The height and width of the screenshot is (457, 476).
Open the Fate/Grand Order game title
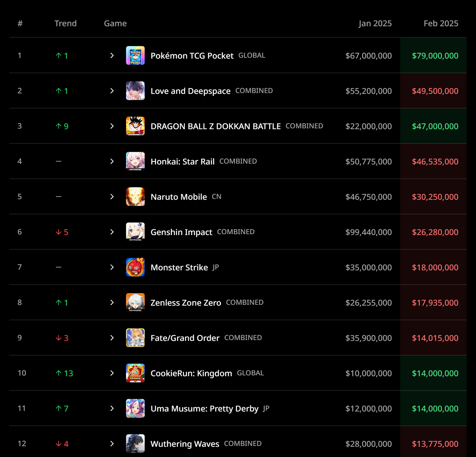point(185,338)
